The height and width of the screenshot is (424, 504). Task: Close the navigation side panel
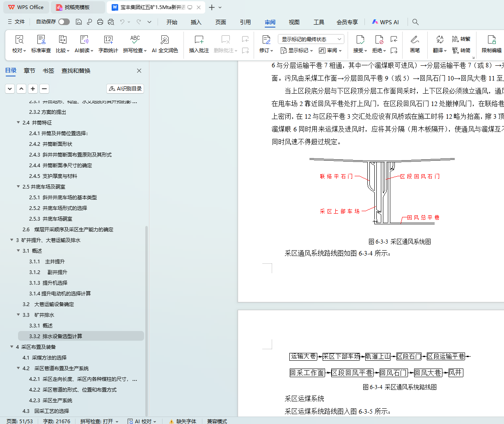tap(139, 71)
